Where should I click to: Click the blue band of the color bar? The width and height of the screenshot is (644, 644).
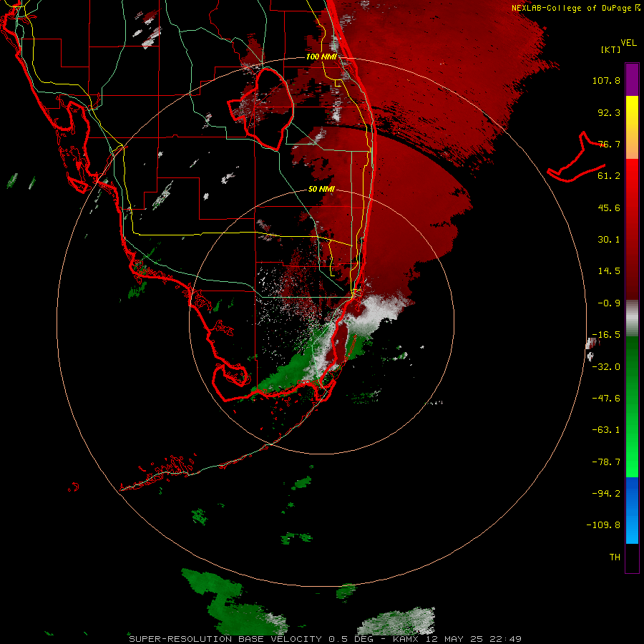point(632,510)
